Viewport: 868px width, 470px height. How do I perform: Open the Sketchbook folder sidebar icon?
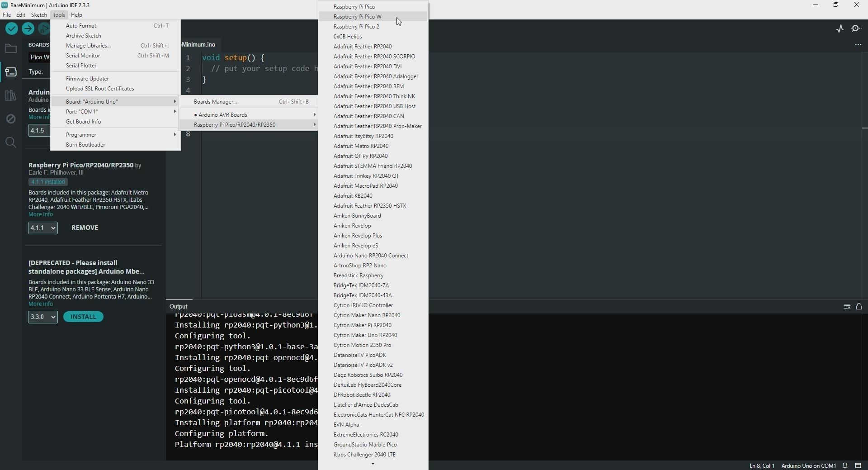pos(11,48)
